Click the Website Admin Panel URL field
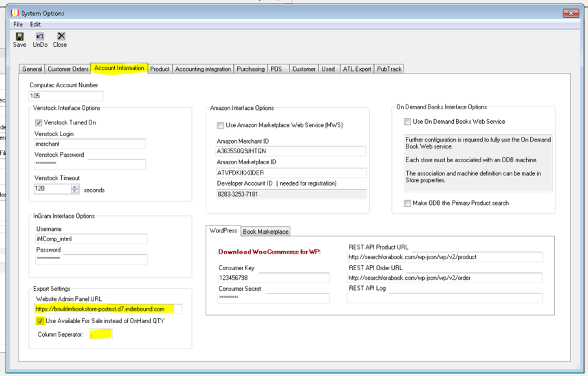Viewport: 588px width, 376px height. coord(108,309)
